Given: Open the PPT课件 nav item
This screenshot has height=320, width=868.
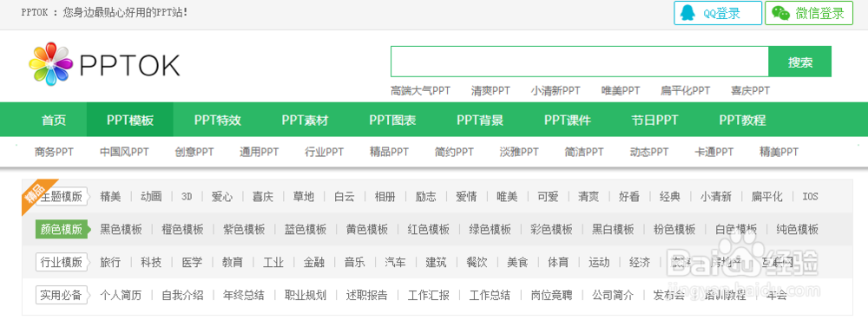Looking at the screenshot, I should click(x=568, y=120).
